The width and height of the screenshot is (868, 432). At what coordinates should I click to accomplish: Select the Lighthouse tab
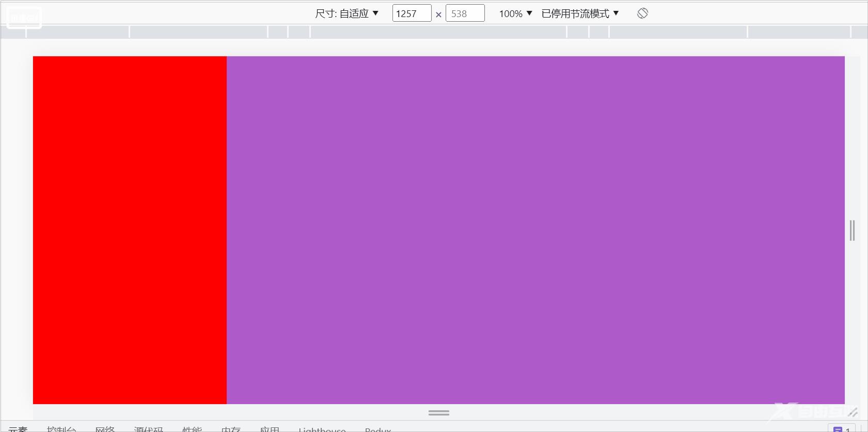(x=322, y=429)
